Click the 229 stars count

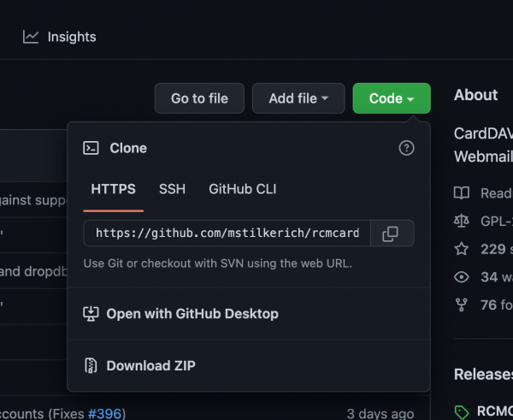click(x=493, y=249)
